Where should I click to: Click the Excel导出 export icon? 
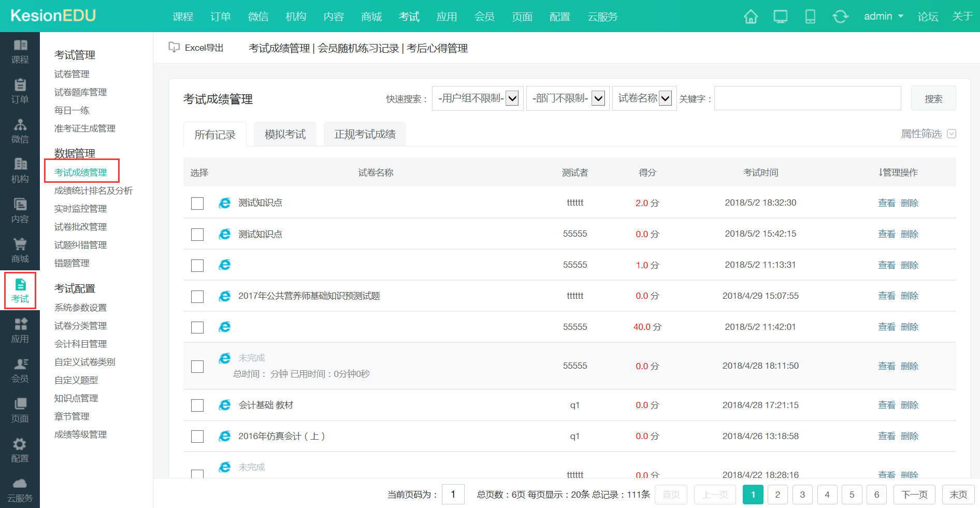174,48
